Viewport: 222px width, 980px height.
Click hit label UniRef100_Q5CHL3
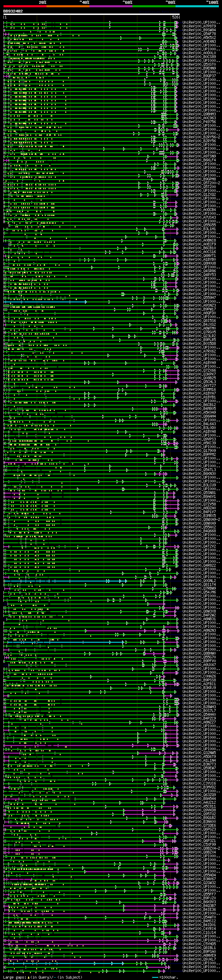pos(199,382)
